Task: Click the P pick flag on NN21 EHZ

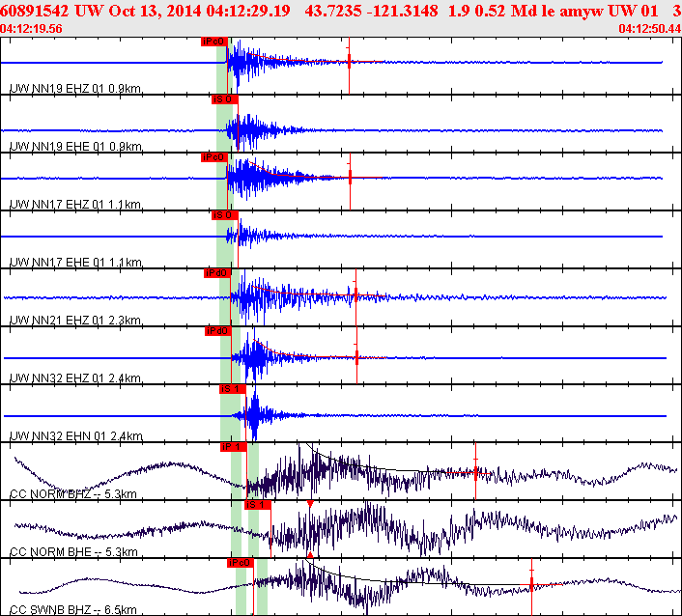Action: click(x=216, y=273)
